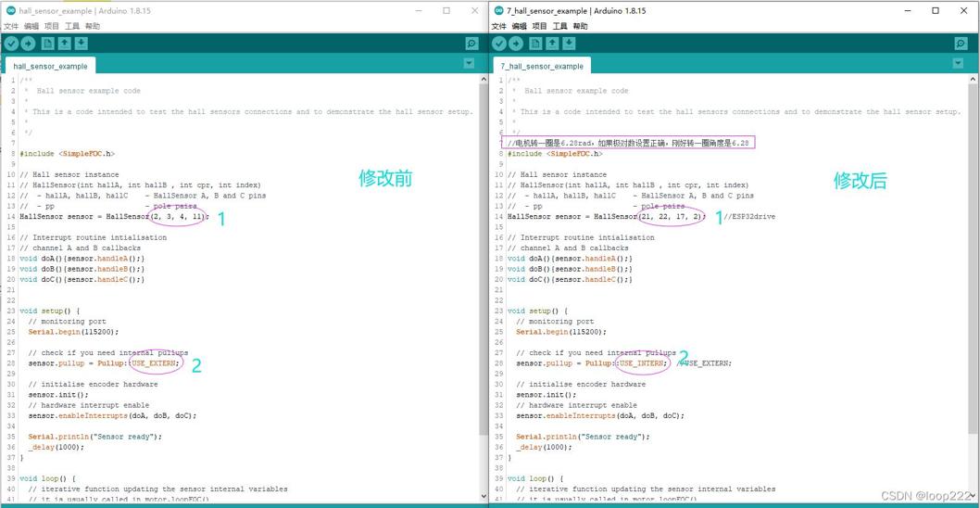Click Upload button in left Arduino window
The height and width of the screenshot is (508, 980).
pos(28,44)
